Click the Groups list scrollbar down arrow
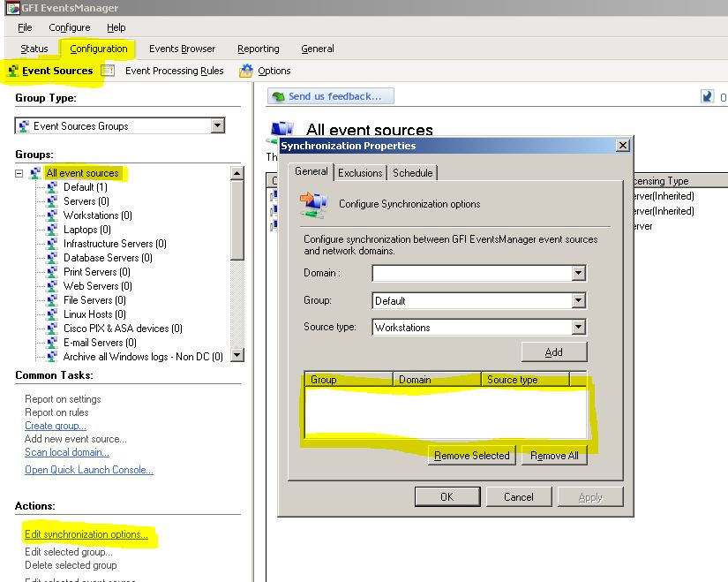The width and height of the screenshot is (728, 582). (236, 355)
